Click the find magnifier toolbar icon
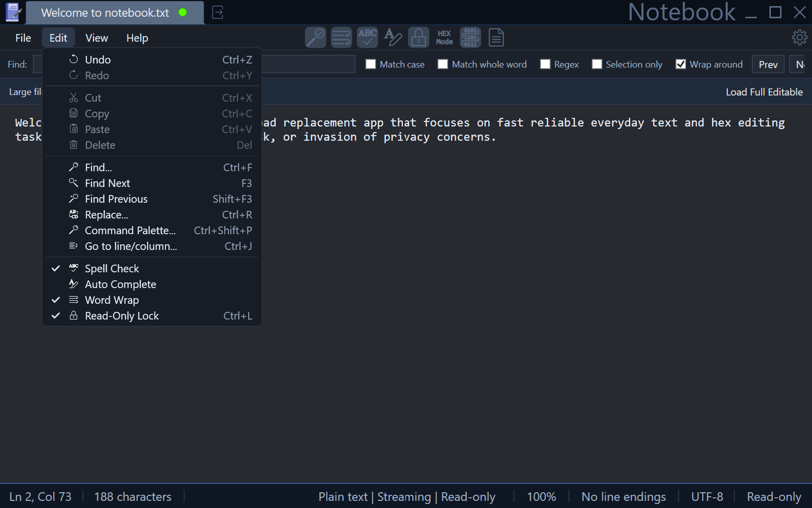812x508 pixels. (x=315, y=38)
